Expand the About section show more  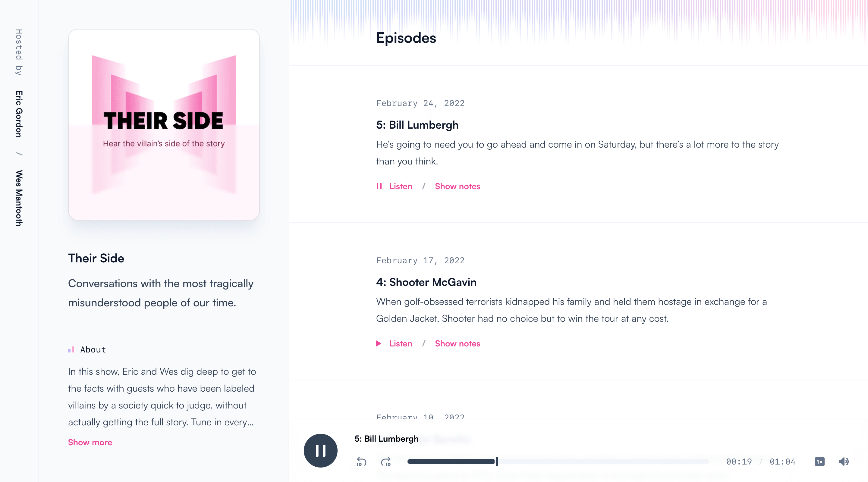[90, 442]
